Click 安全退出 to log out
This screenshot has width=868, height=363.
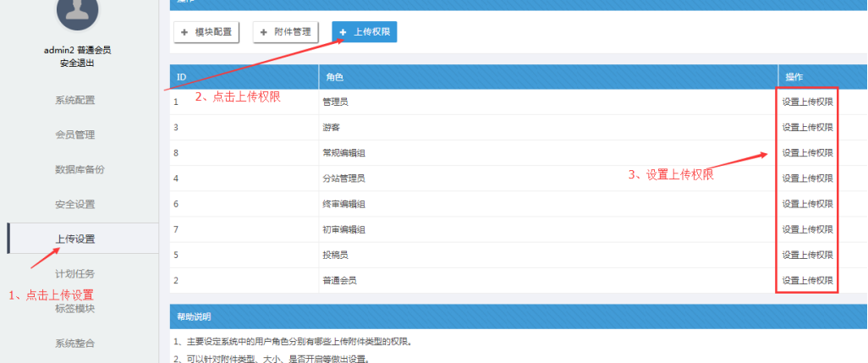tap(77, 63)
